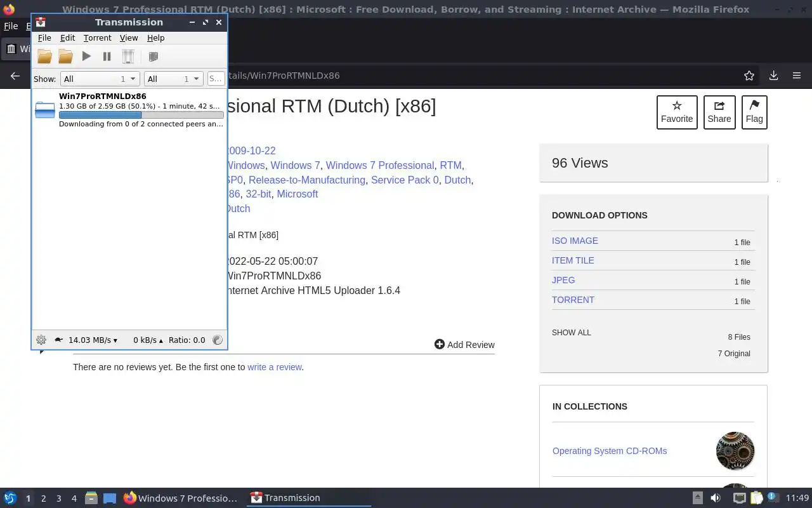Click the Win7ProRTMNLDx86 folder icon
This screenshot has height=508, width=812.
(45, 110)
